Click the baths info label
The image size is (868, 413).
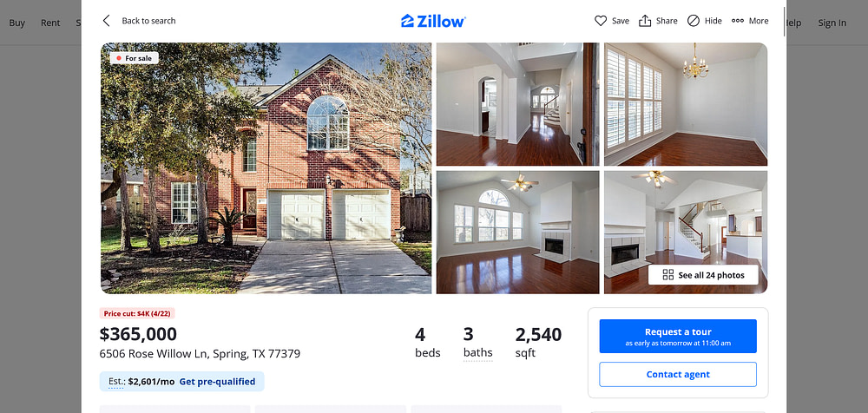click(x=477, y=352)
